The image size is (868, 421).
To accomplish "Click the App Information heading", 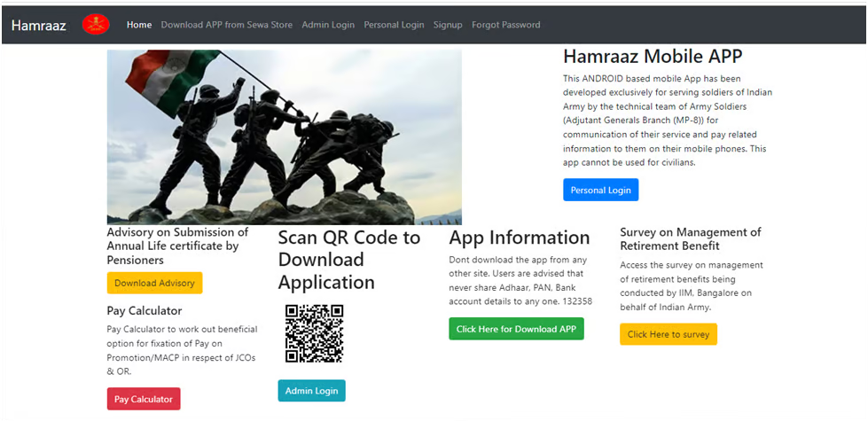I will pos(520,238).
